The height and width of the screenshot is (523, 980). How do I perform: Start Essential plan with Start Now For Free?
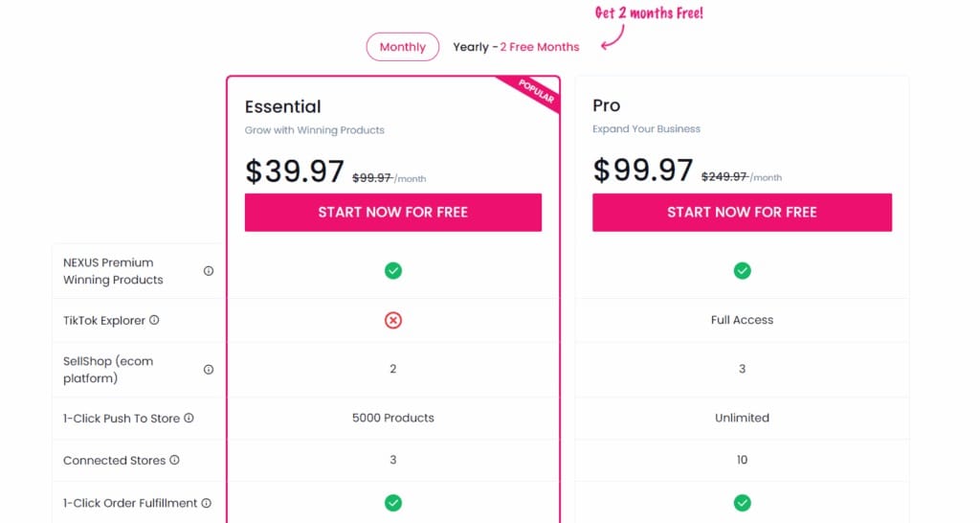pos(393,212)
